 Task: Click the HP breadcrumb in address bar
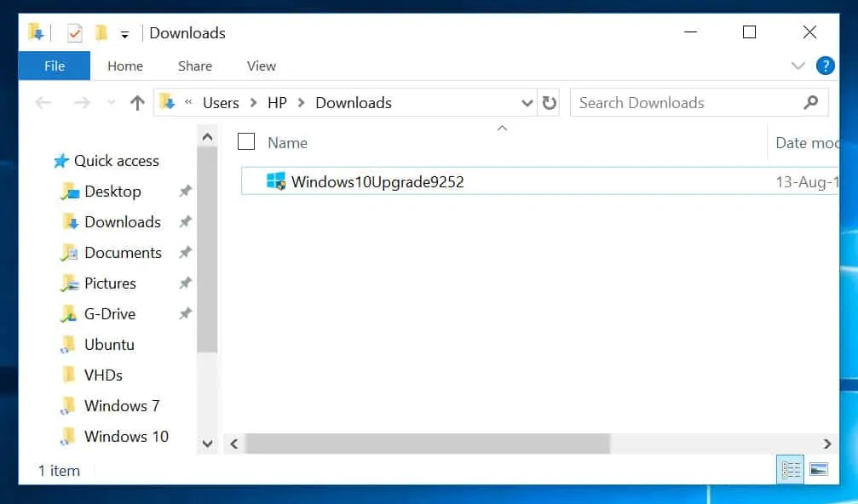click(x=277, y=103)
